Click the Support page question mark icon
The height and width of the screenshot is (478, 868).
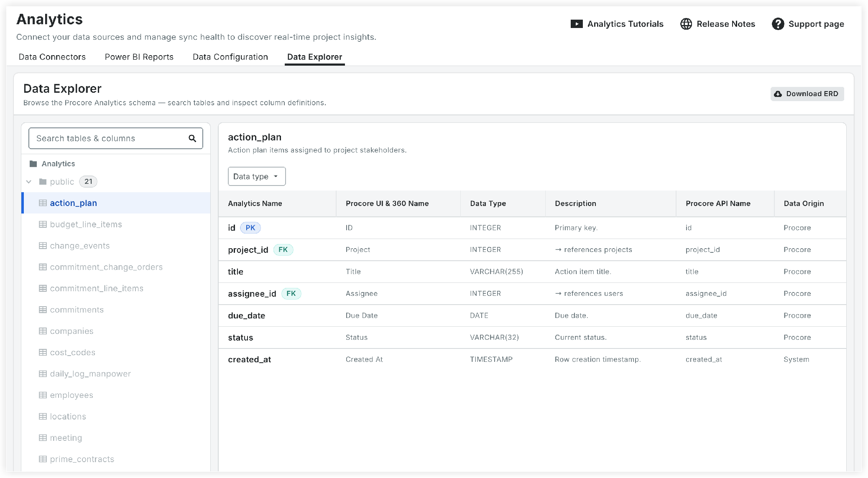[x=778, y=24]
